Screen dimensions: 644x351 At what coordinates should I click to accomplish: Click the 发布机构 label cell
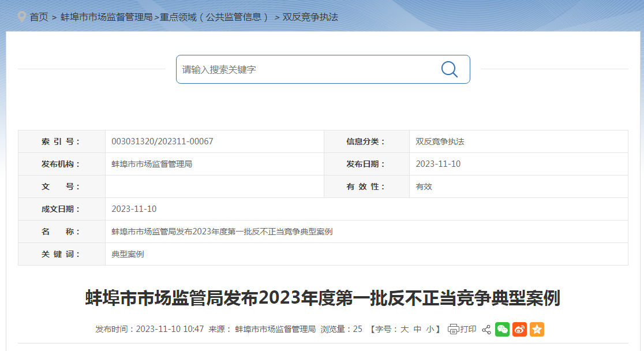(62, 164)
